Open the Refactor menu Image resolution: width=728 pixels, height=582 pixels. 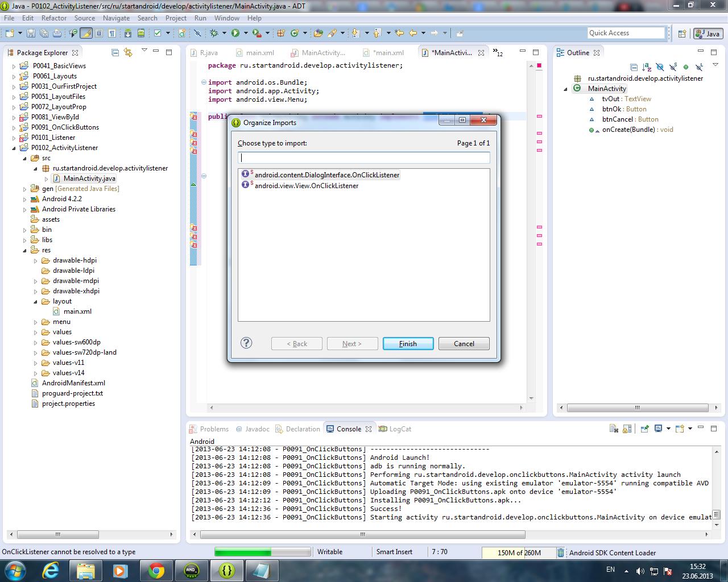(54, 18)
